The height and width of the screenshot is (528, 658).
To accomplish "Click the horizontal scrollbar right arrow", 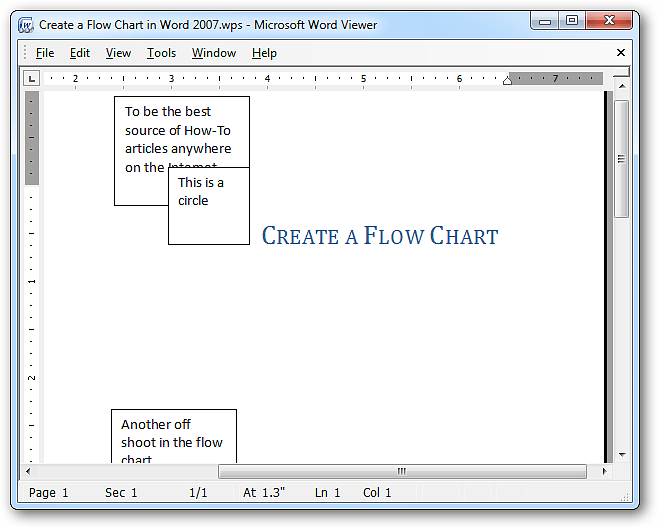I will coord(604,471).
